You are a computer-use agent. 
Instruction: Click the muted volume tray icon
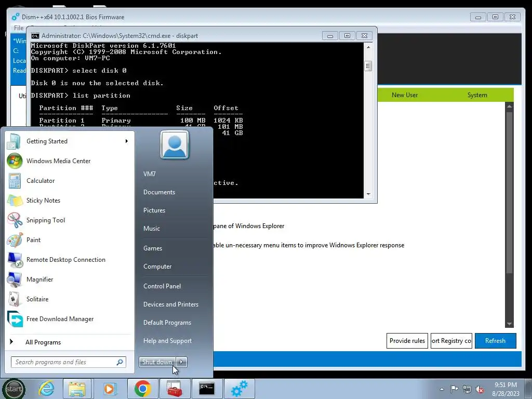click(x=480, y=389)
